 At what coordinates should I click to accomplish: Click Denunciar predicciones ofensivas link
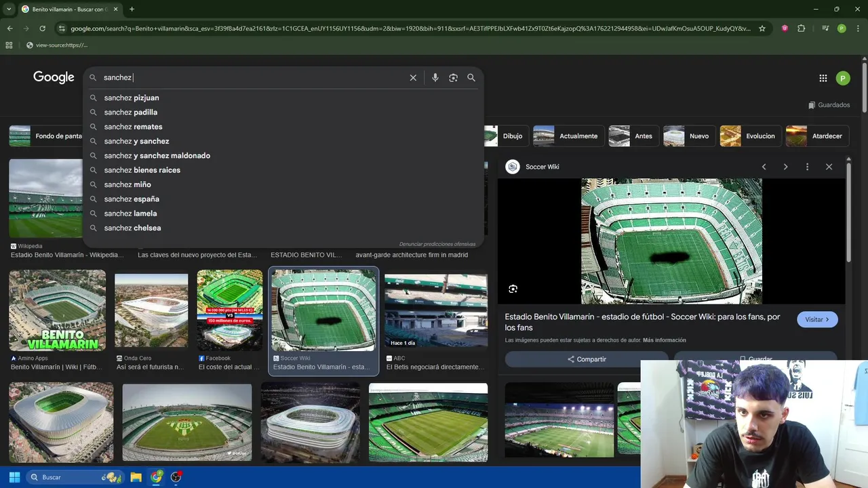[437, 244]
